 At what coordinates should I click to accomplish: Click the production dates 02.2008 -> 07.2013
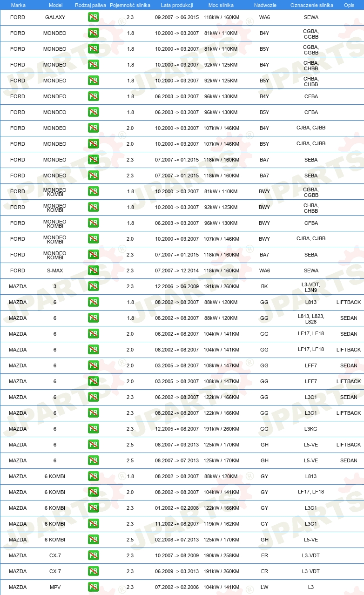click(177, 540)
